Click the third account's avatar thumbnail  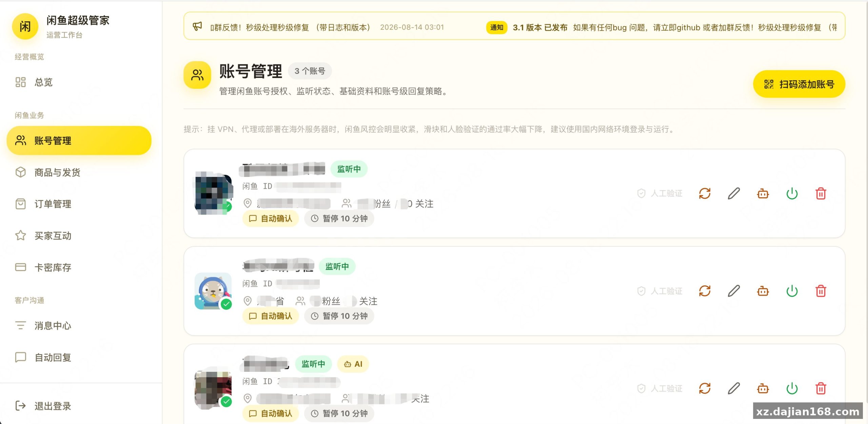click(213, 388)
